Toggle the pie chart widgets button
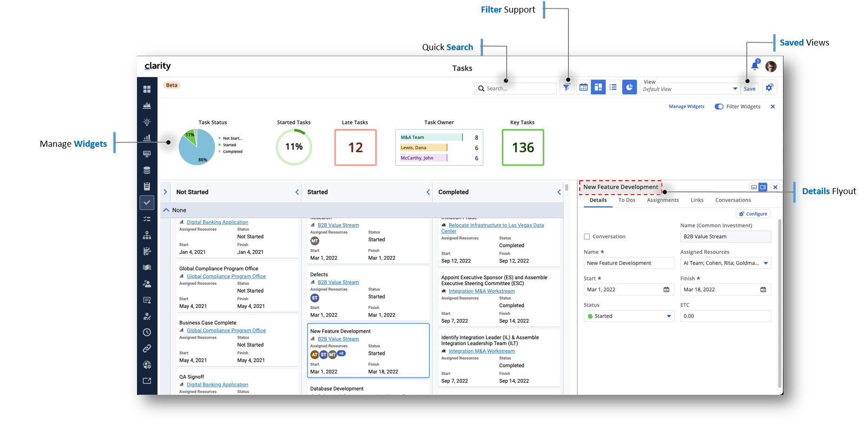Viewport: 868px width, 425px height. (629, 87)
